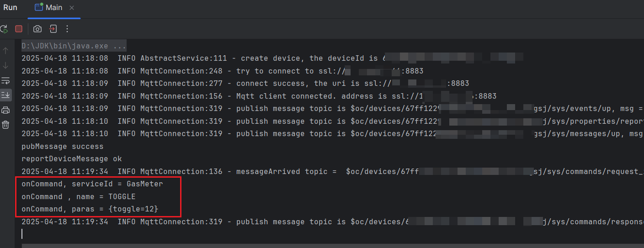
Task: Open the vertical three-dot more options menu
Action: coord(67,29)
